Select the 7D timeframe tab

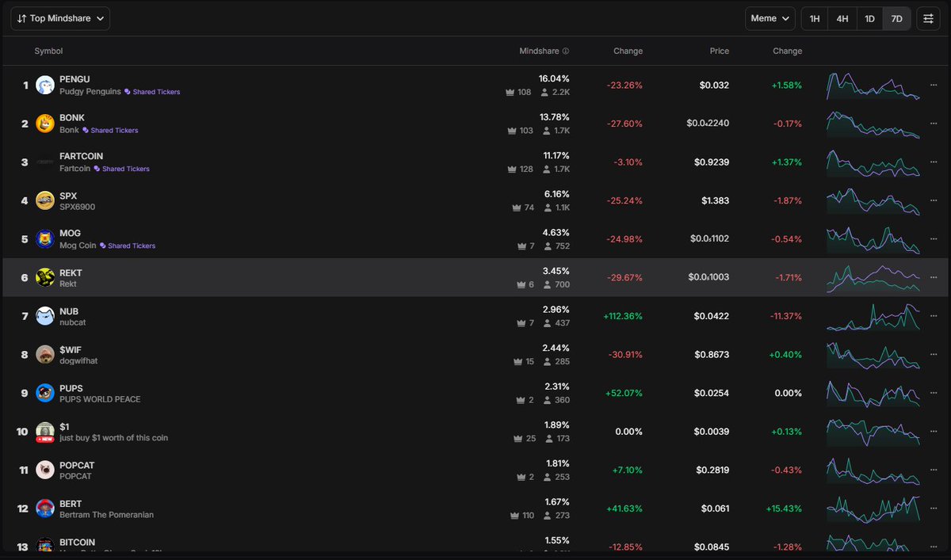tap(896, 17)
